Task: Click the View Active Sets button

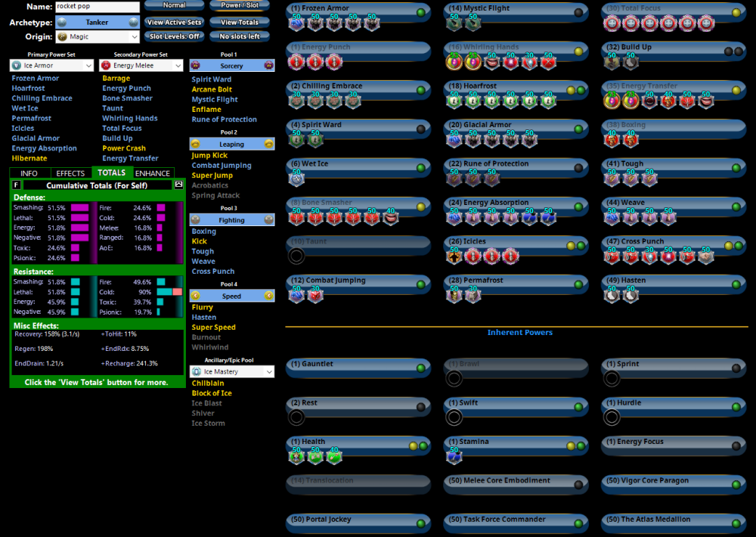Action: (174, 23)
